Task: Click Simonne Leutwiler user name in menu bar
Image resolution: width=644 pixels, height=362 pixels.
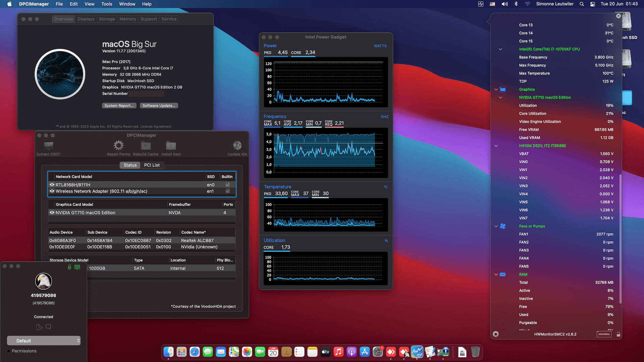Action: coord(555,4)
